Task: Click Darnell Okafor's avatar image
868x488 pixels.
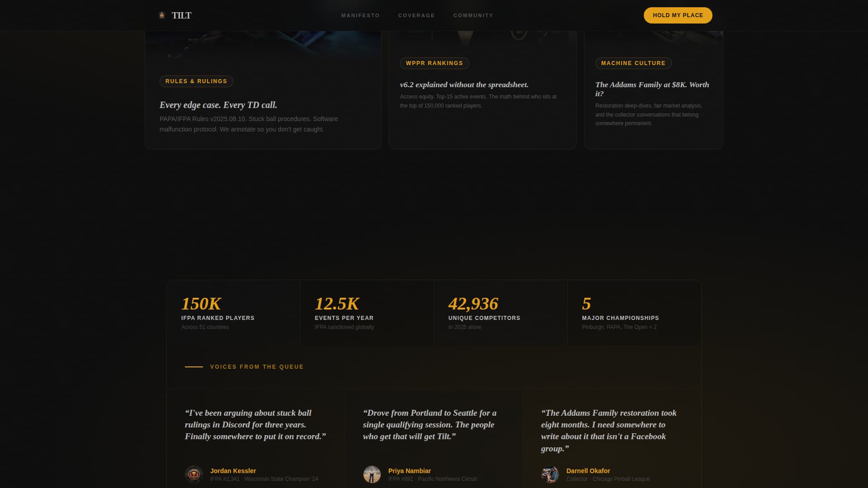Action: click(x=550, y=474)
